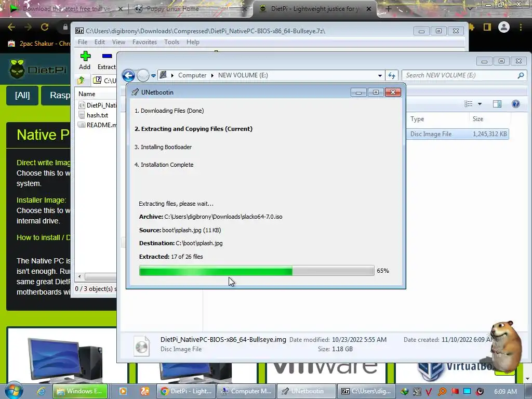This screenshot has width=532, height=399.
Task: Open the Chrome profile avatar
Action: point(504,27)
